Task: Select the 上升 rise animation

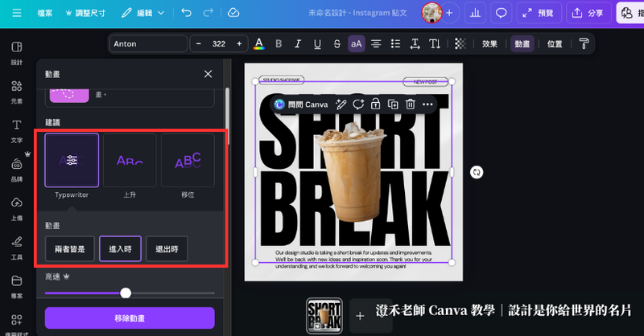Action: pos(130,160)
